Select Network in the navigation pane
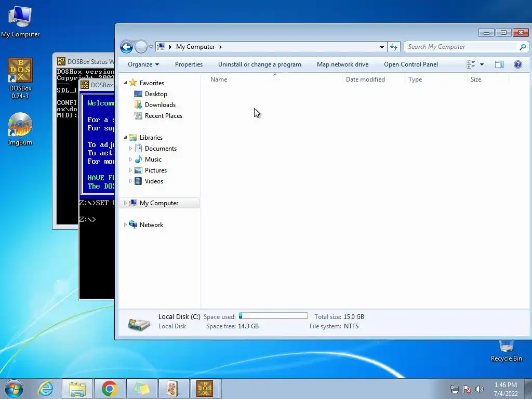 (x=151, y=224)
